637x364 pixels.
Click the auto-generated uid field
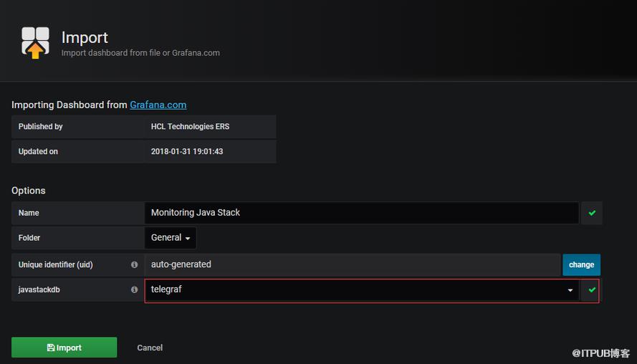coord(353,265)
